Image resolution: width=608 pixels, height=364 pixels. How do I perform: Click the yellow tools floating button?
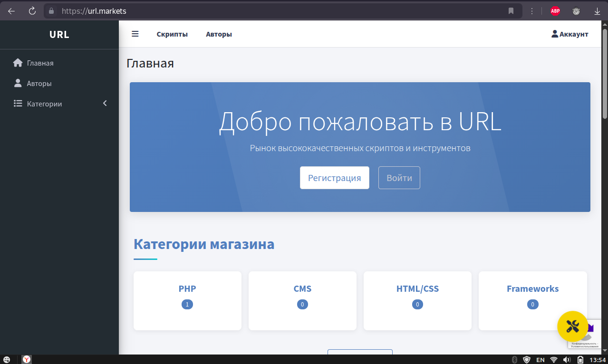572,326
